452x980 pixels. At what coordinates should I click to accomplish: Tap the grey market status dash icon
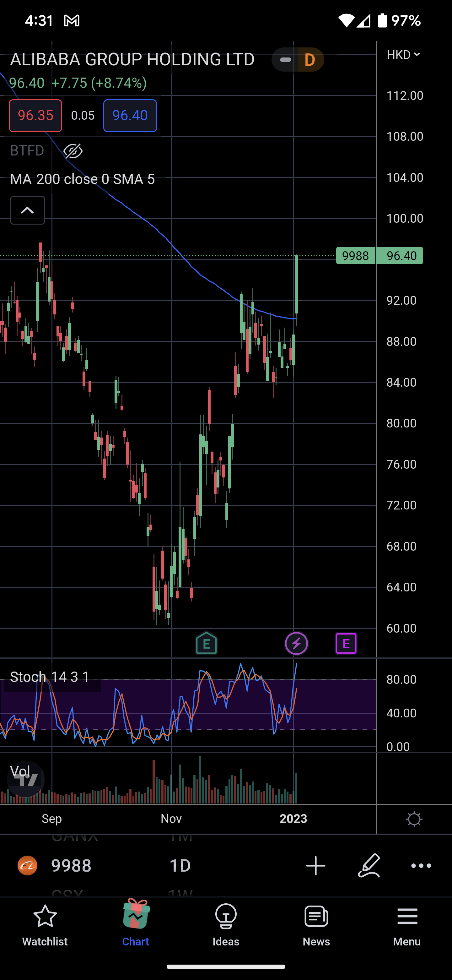coord(285,60)
